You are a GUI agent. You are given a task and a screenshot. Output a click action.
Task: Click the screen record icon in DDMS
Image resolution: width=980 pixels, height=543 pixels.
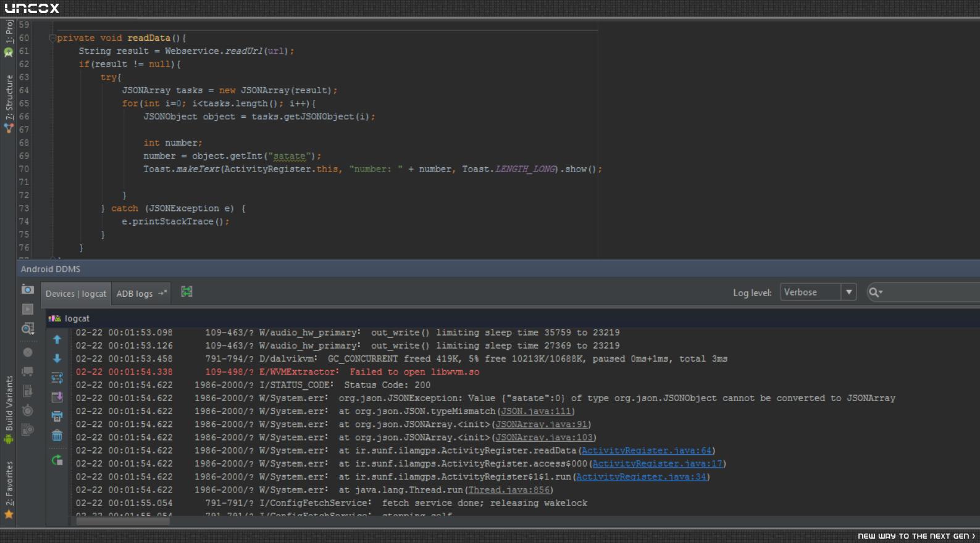(28, 309)
